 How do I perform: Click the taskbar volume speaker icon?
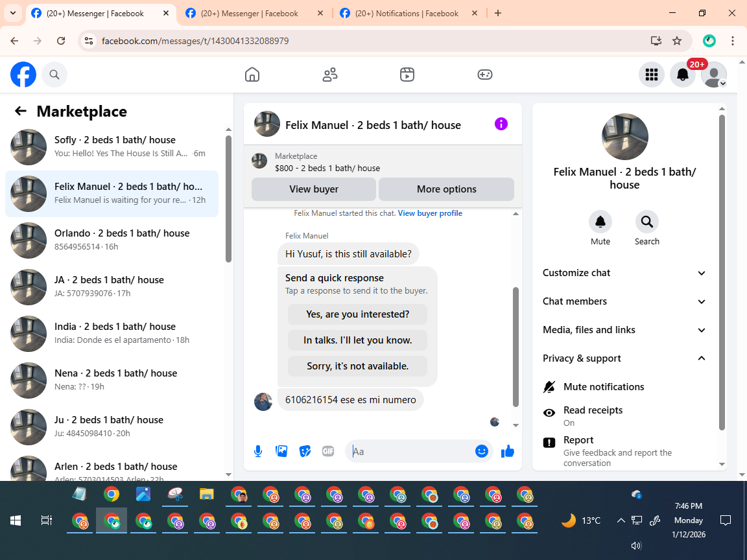636,546
